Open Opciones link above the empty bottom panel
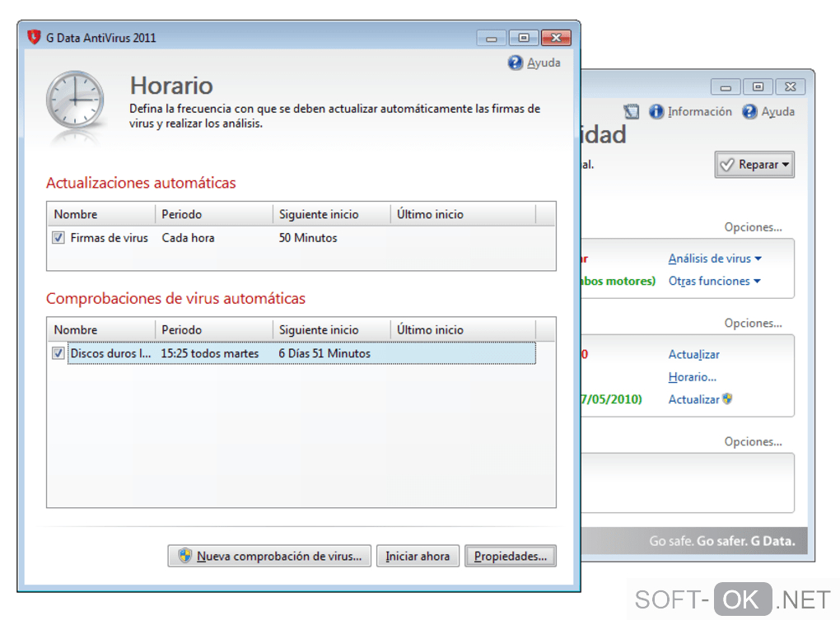The image size is (840, 620). pos(754,441)
